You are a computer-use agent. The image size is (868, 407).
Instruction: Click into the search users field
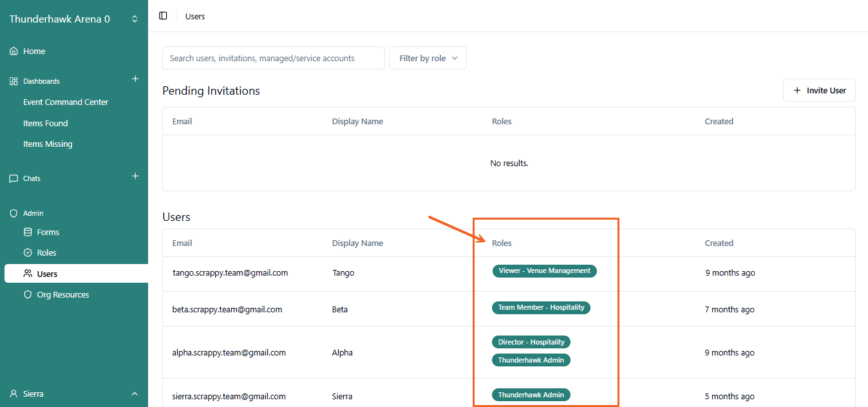click(273, 58)
